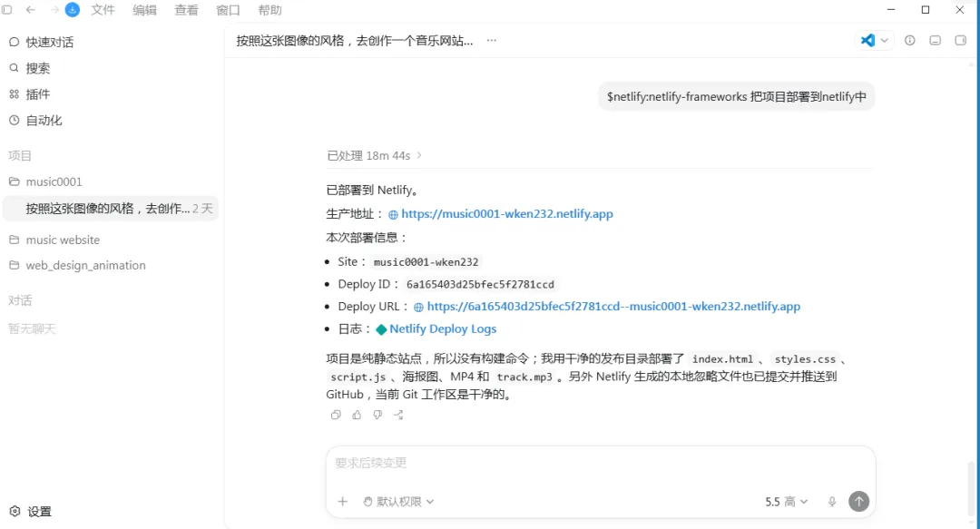
Task: Toggle the sidebar panel icon
Action: point(7,10)
